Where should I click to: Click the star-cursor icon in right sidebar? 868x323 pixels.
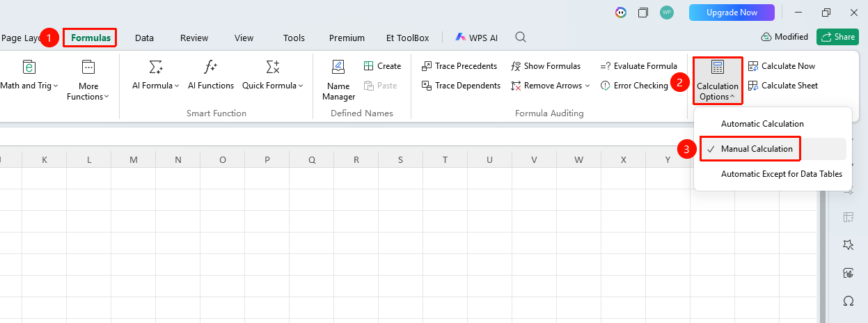click(x=848, y=245)
